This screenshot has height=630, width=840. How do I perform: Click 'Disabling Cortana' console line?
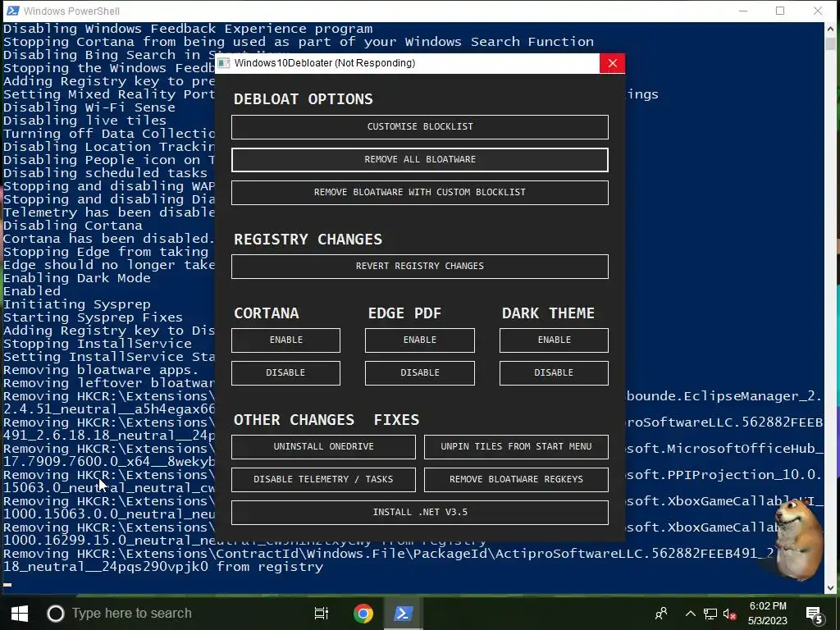[x=73, y=226]
